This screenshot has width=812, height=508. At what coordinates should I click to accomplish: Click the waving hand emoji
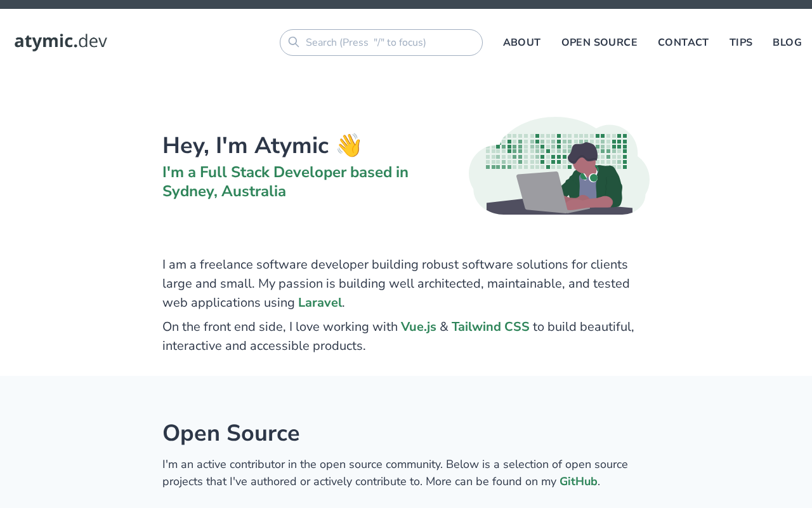pyautogui.click(x=348, y=145)
